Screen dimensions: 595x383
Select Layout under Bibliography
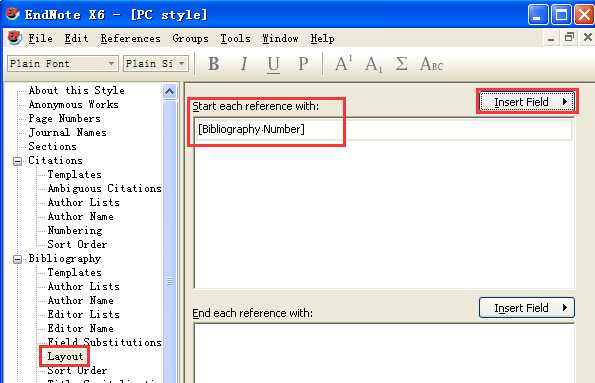point(65,357)
